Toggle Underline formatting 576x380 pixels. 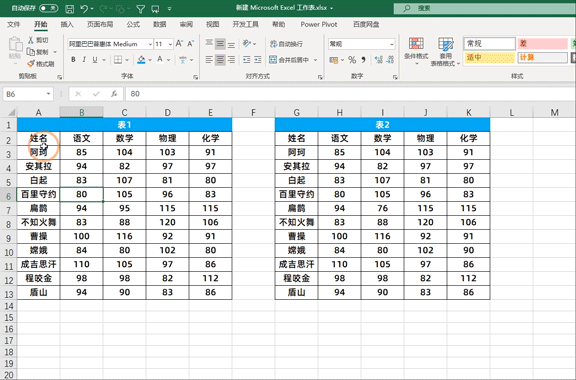(95, 60)
